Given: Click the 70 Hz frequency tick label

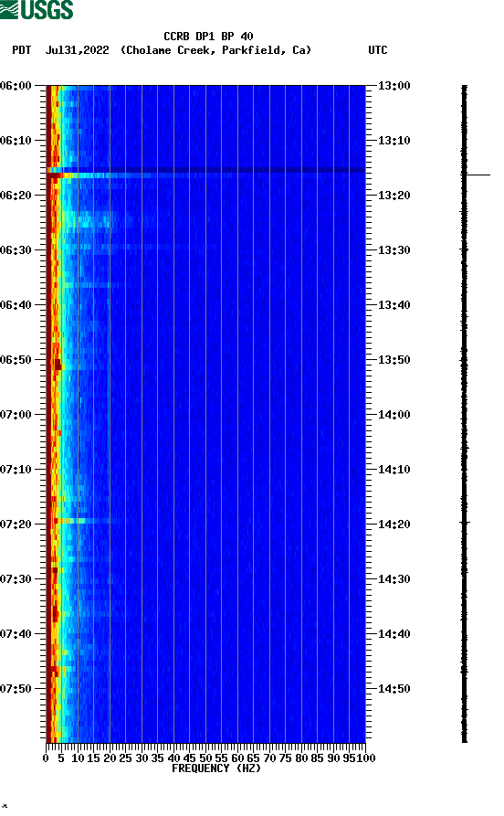Looking at the screenshot, I should pos(269,758).
